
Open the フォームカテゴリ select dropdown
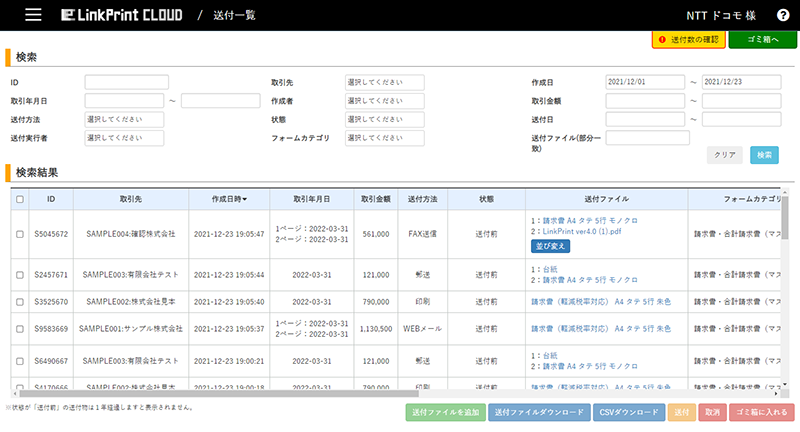(385, 138)
